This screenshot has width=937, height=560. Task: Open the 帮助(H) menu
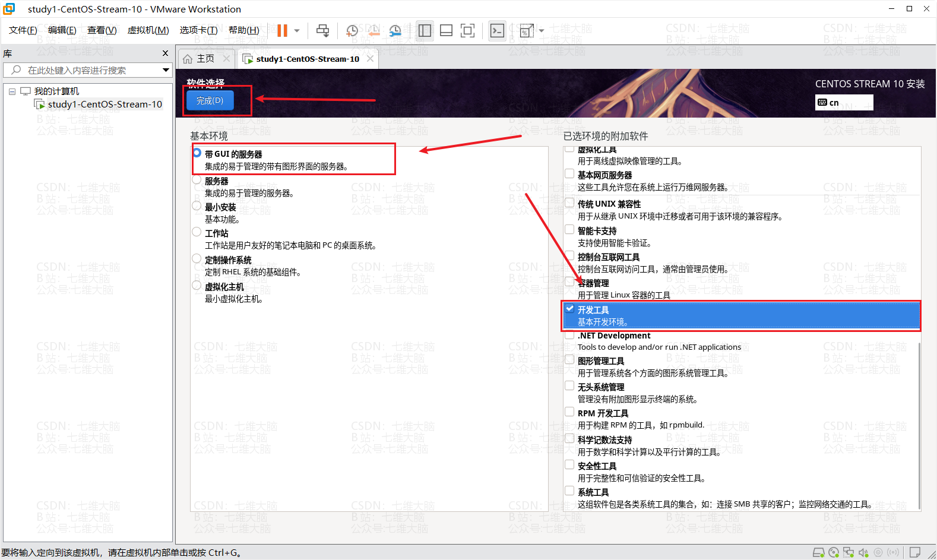[244, 30]
